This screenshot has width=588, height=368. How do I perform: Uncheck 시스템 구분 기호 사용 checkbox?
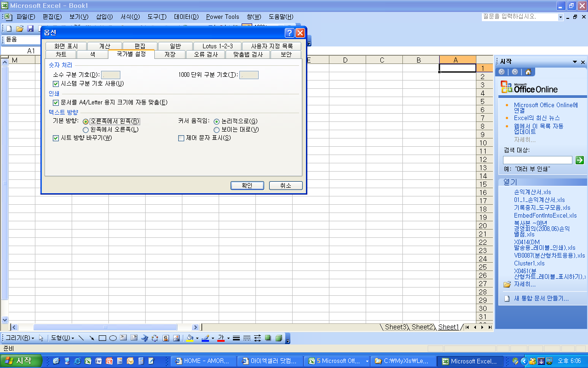coord(56,84)
